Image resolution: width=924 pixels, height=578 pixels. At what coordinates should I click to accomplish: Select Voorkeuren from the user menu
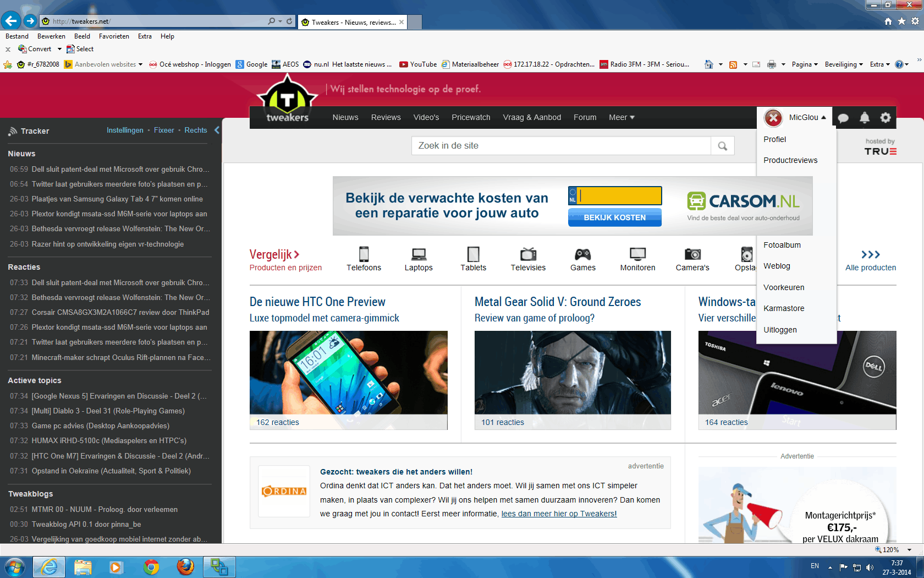tap(784, 287)
